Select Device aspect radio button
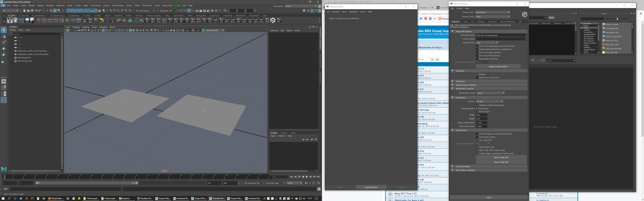This screenshot has height=201, width=644. pyautogui.click(x=477, y=112)
